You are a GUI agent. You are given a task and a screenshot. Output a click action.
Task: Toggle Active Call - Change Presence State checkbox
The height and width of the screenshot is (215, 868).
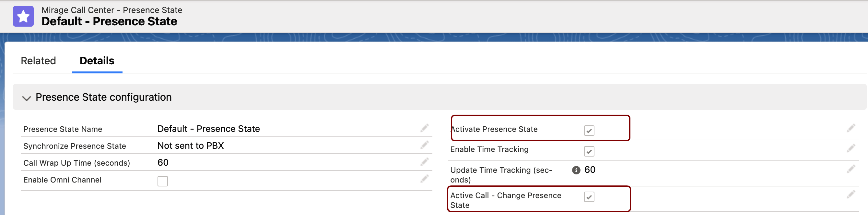coord(589,197)
